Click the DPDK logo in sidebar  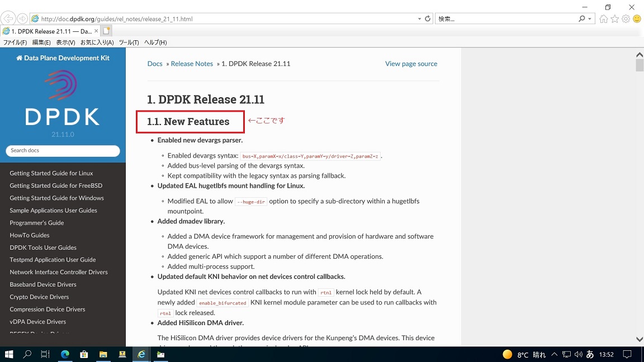click(63, 97)
